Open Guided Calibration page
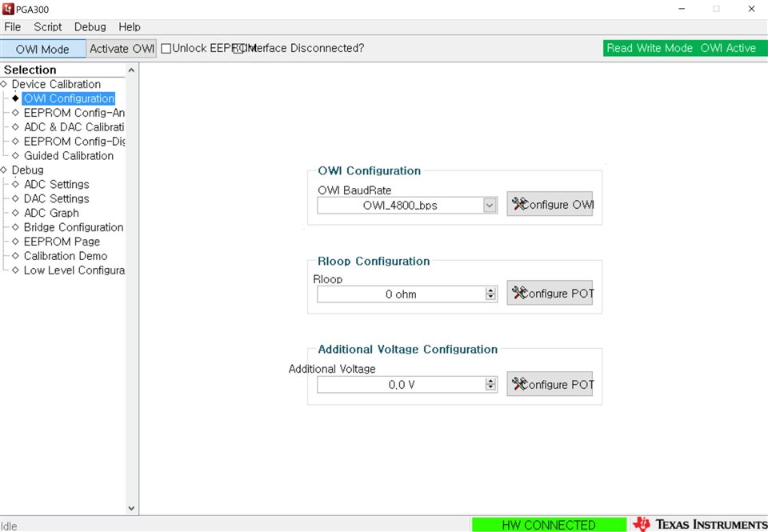 click(x=69, y=155)
